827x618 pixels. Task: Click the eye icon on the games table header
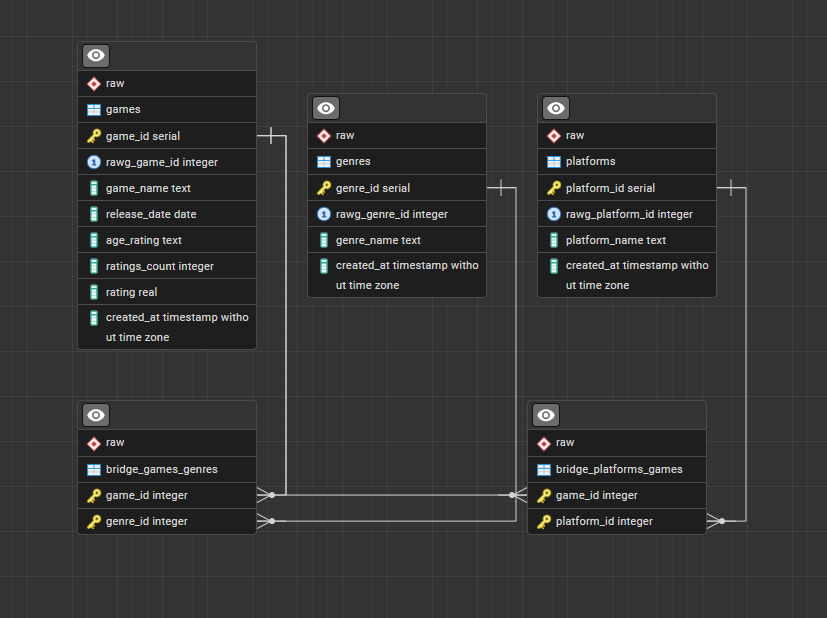(x=95, y=55)
